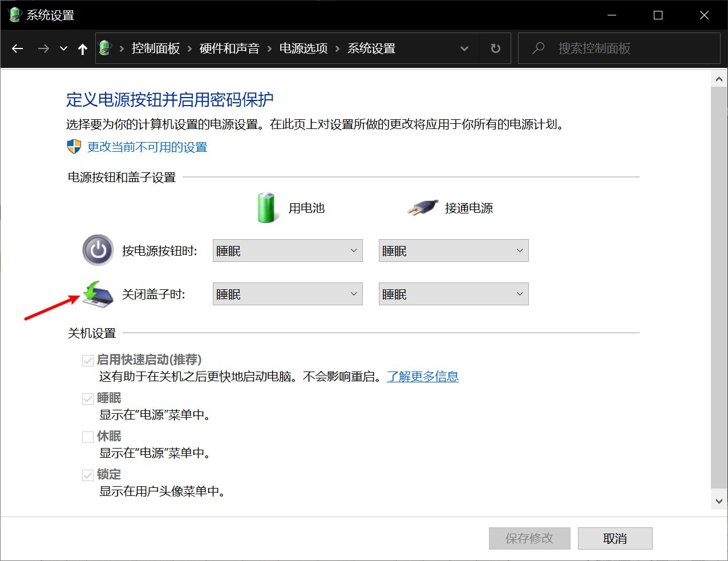Click the 接通电源 column label

click(469, 208)
